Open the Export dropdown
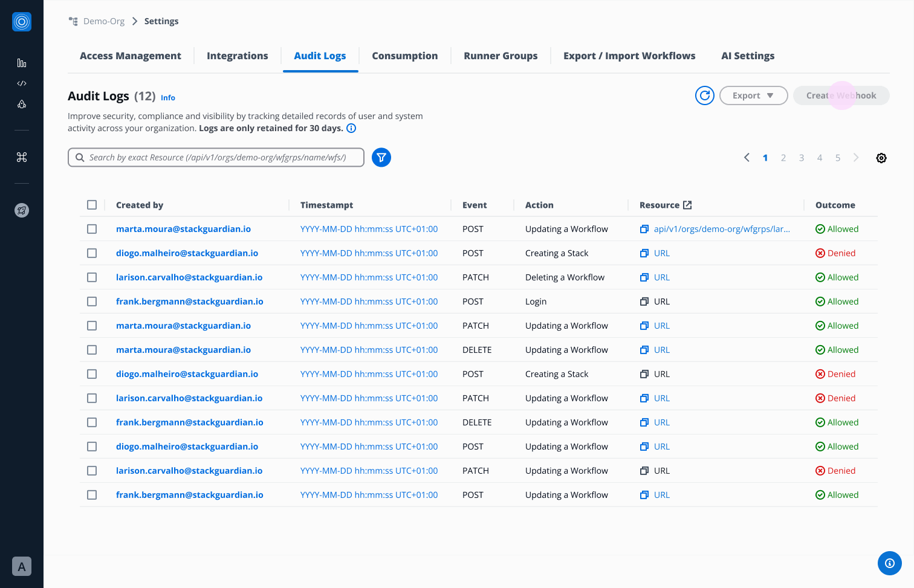914x588 pixels. tap(753, 95)
